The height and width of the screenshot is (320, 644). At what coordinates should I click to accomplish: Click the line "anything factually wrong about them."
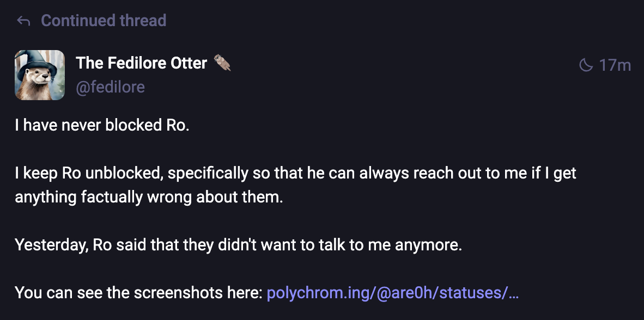pyautogui.click(x=149, y=196)
